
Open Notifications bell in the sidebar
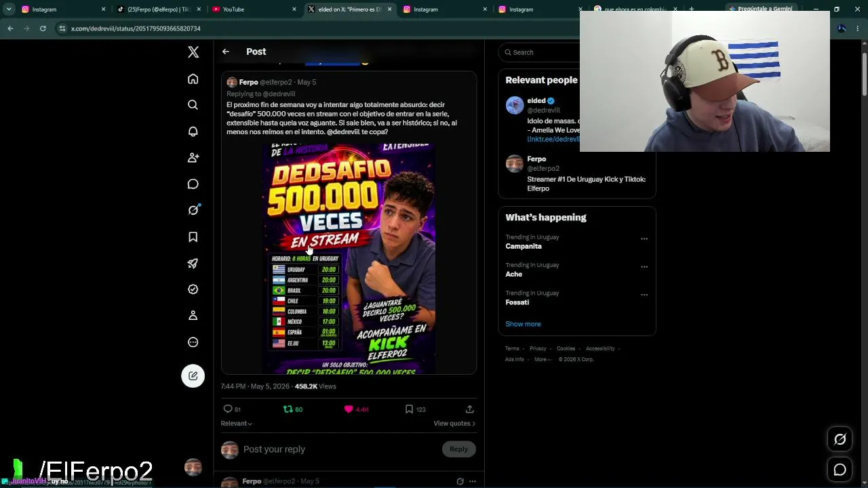[x=193, y=131]
